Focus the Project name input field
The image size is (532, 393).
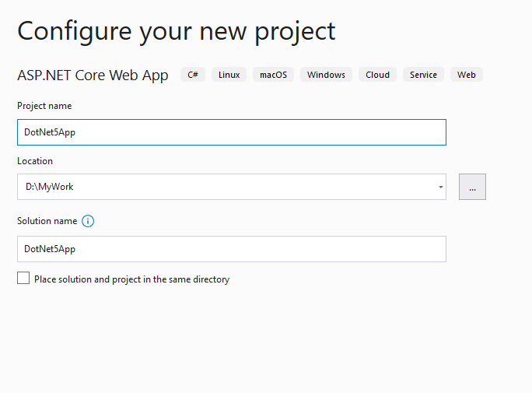(x=232, y=132)
